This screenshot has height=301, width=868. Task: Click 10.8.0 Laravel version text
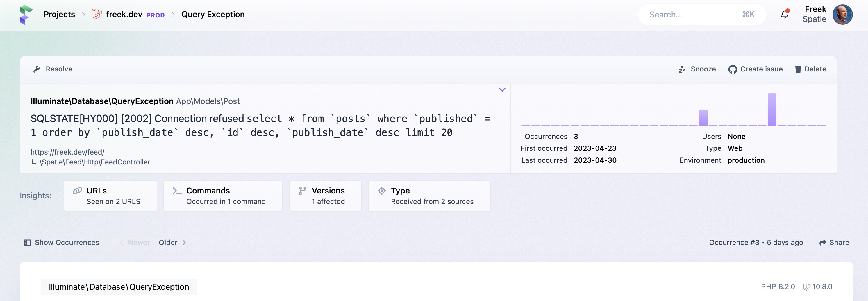click(x=822, y=286)
